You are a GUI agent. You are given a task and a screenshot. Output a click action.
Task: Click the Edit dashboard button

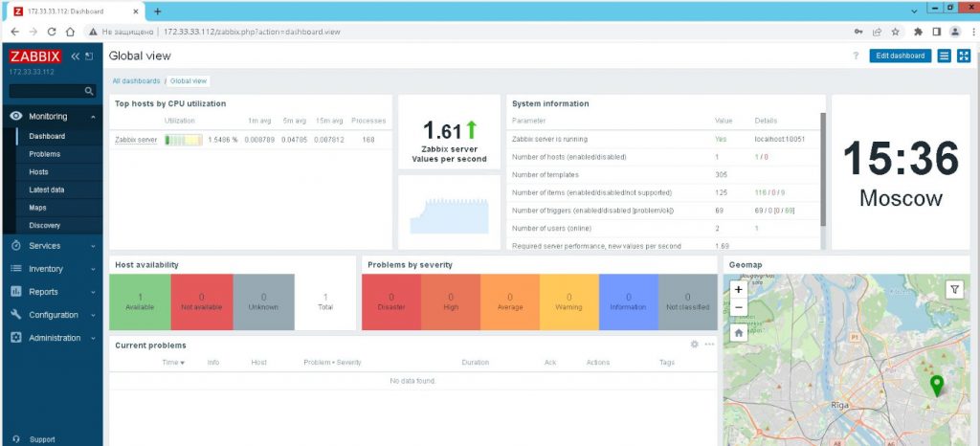click(x=900, y=56)
